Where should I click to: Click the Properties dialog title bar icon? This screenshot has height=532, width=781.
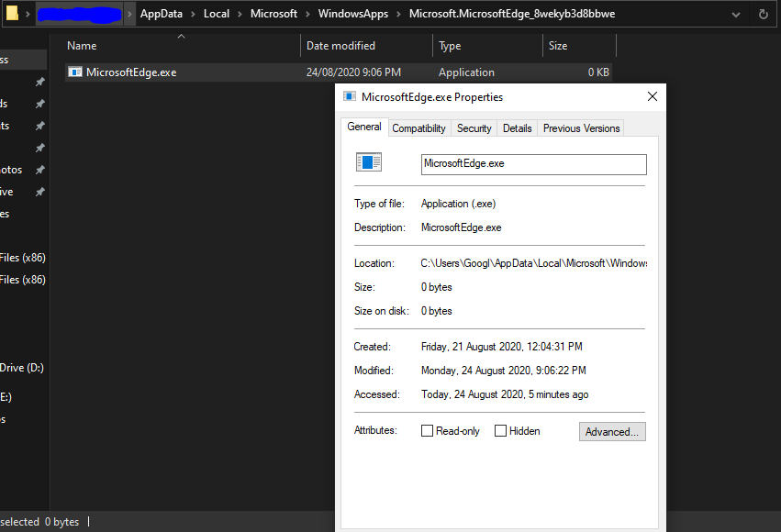(350, 96)
